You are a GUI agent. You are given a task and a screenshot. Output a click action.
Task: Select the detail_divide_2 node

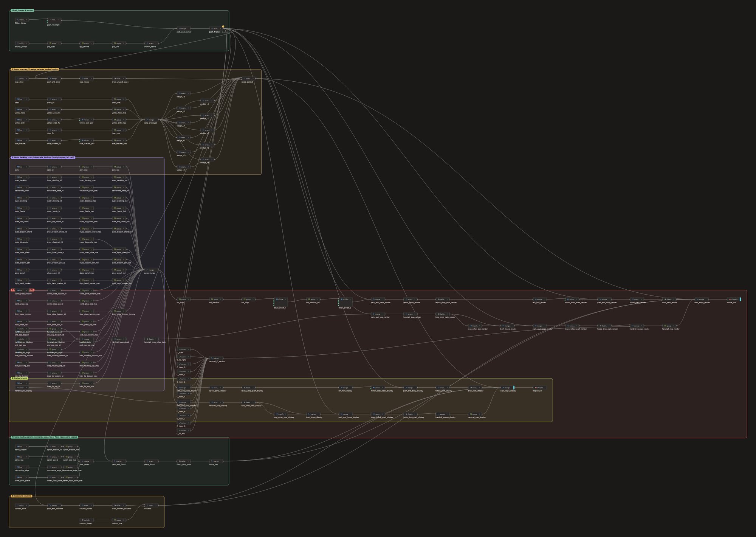(345, 302)
